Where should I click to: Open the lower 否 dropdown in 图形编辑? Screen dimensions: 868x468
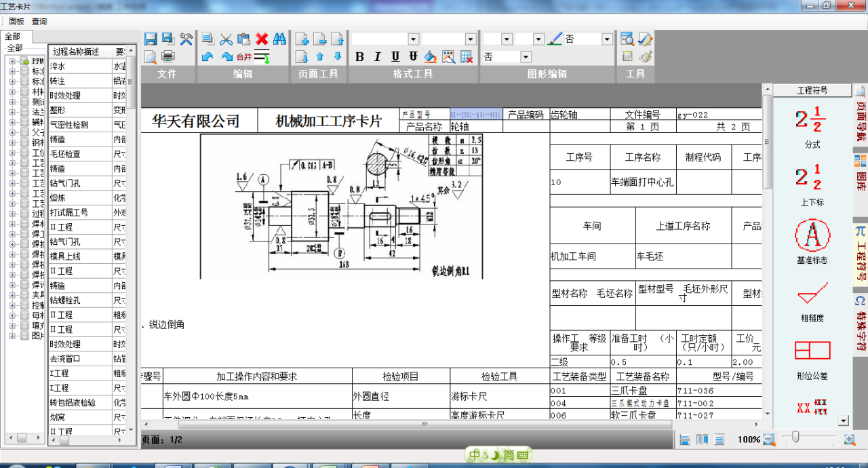coord(526,57)
